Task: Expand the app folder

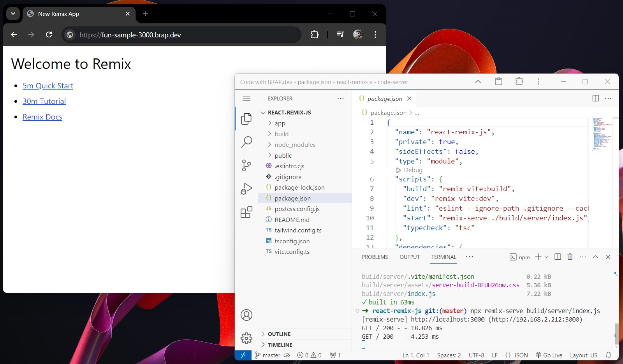Action: pyautogui.click(x=280, y=123)
